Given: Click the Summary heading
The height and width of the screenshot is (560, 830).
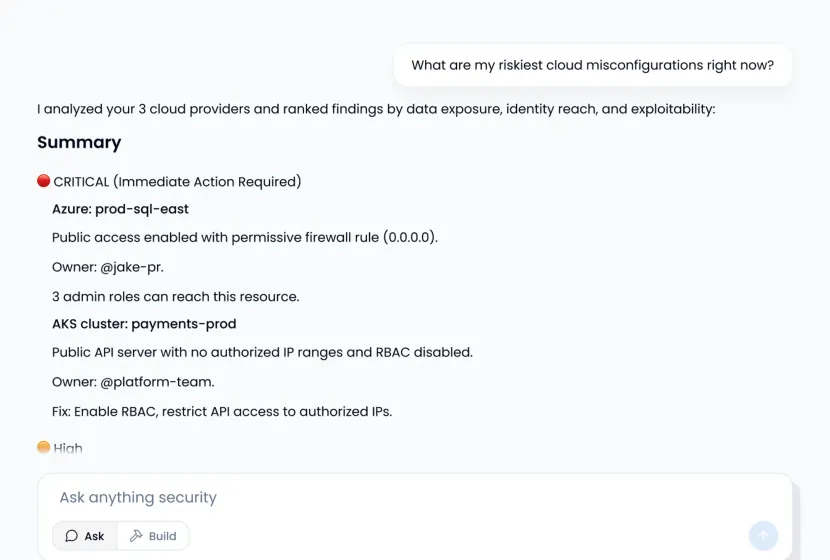Looking at the screenshot, I should (x=79, y=142).
